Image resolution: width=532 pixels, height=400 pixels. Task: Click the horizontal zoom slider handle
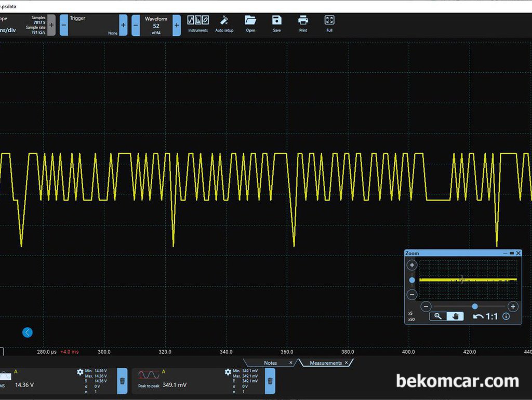(x=475, y=306)
